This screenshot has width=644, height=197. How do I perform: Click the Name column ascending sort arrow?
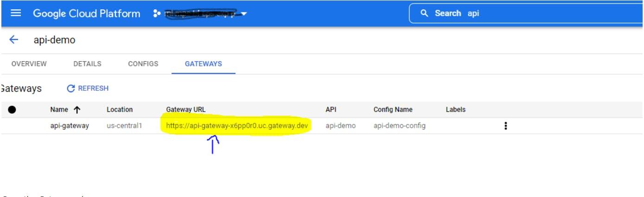(77, 110)
